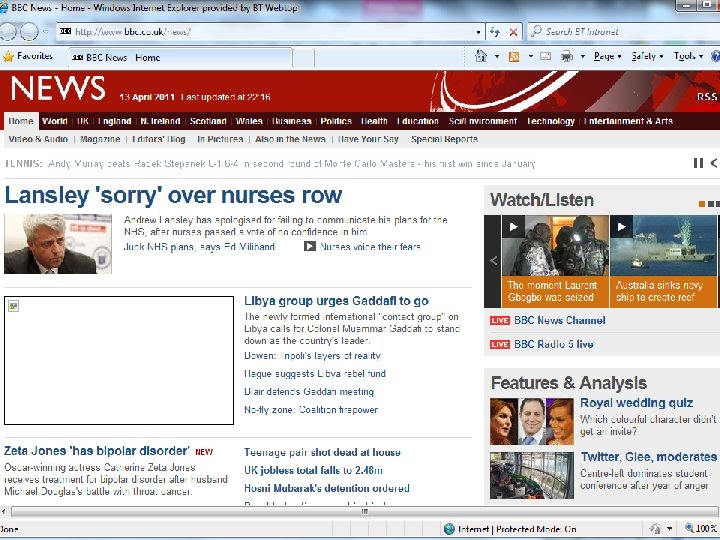Click Royal wedding quiz faces thumbnail
720x540 pixels.
(x=532, y=422)
